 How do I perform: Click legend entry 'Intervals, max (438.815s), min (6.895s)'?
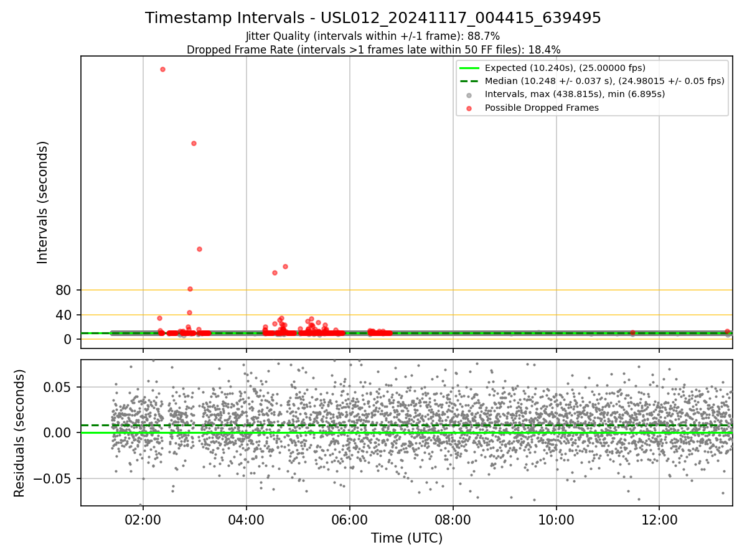[575, 95]
